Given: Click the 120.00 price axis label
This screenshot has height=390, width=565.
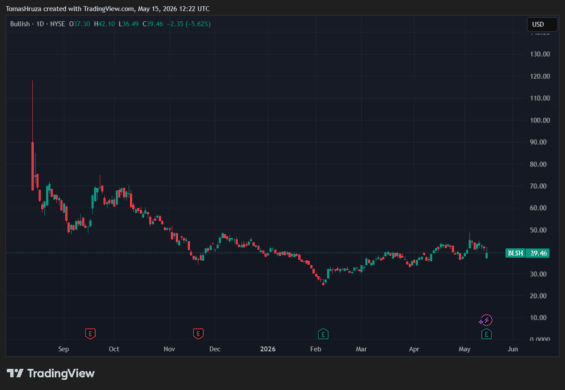Looking at the screenshot, I should [x=540, y=76].
